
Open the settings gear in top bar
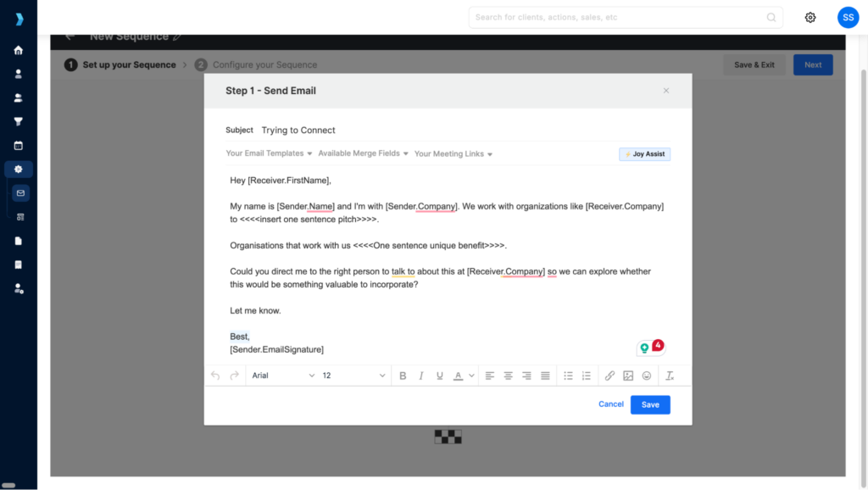(810, 17)
